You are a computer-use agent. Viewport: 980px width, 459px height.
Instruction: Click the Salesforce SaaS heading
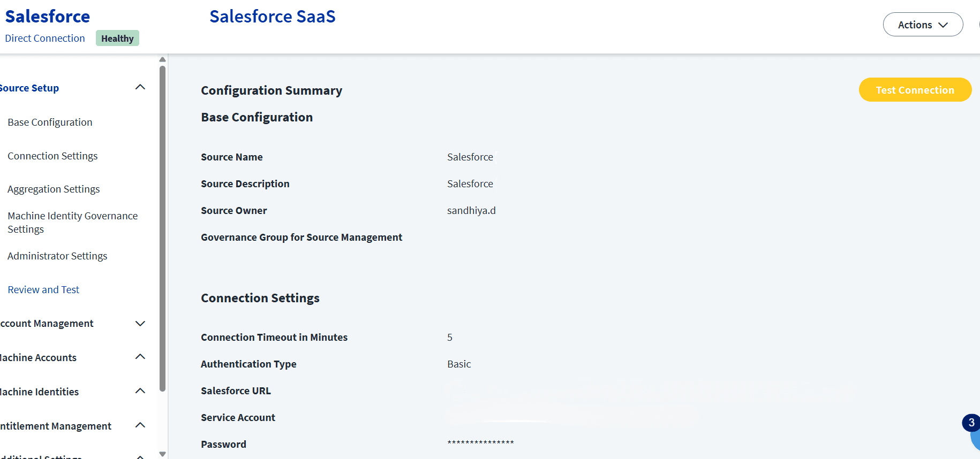(x=272, y=16)
